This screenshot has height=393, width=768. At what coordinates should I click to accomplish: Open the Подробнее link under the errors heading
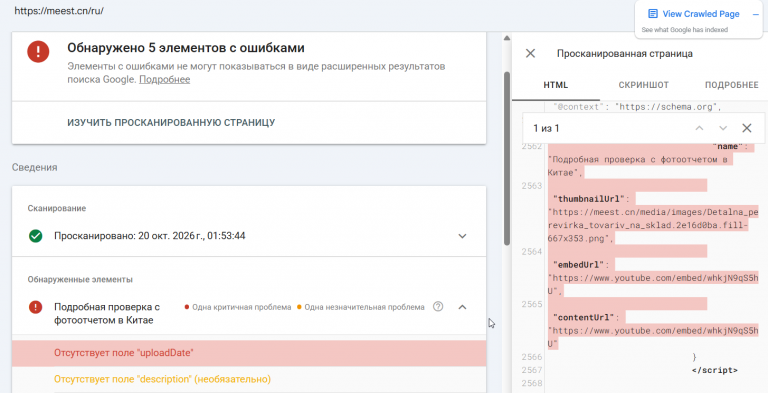(165, 79)
